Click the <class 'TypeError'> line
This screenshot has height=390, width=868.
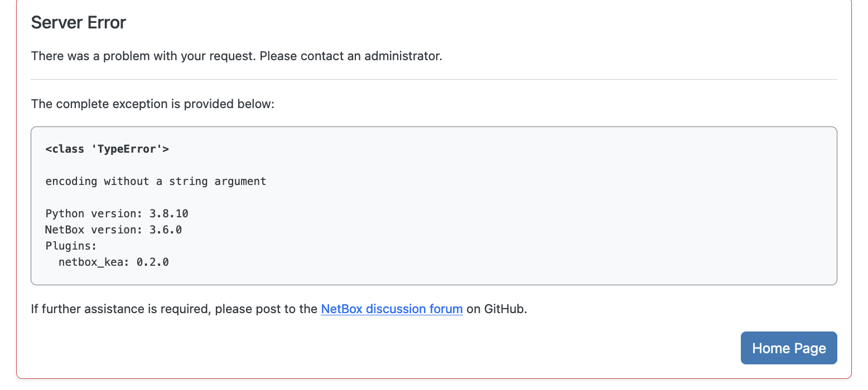coord(107,149)
